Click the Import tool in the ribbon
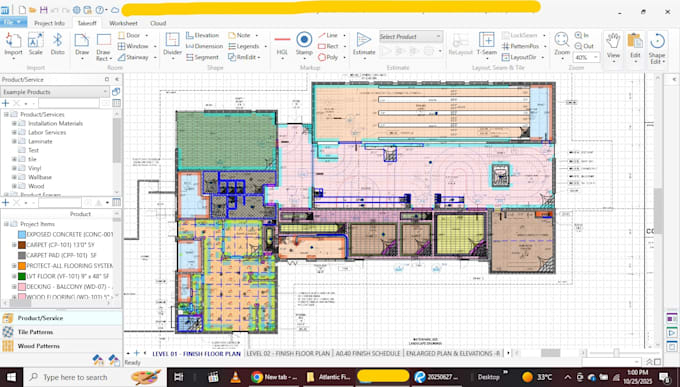 (x=13, y=44)
